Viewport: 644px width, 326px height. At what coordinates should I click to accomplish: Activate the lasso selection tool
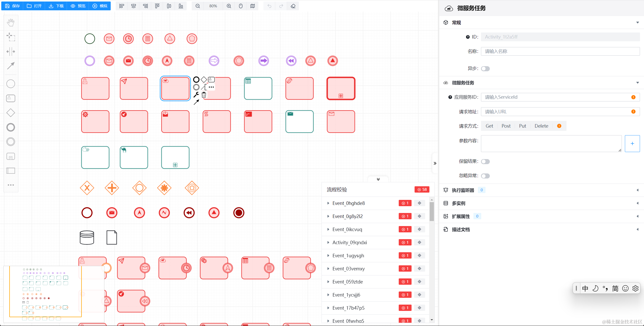[11, 37]
